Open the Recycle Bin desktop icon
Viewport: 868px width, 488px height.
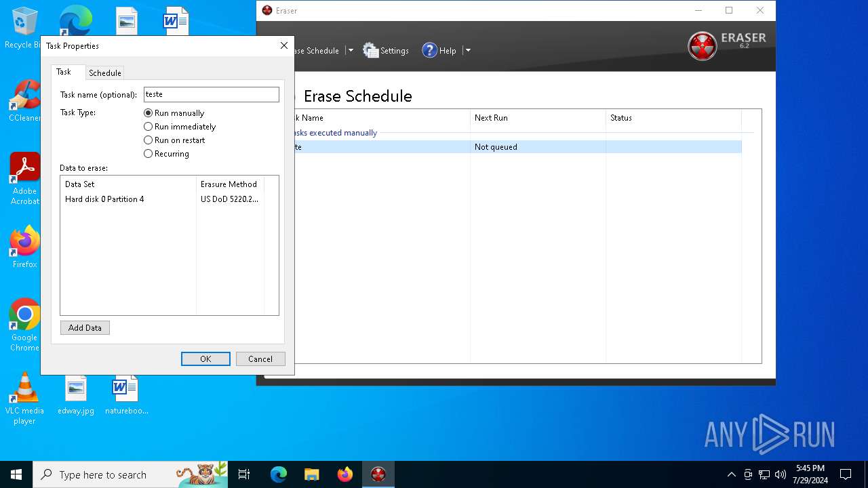pos(23,28)
